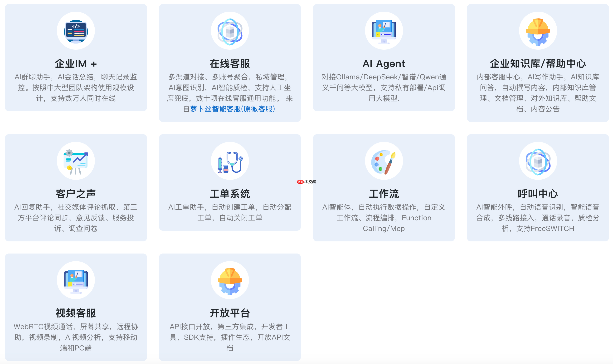613x364 pixels.
Task: Click the 工单系统 stethoscope and syringe icon
Action: [x=230, y=161]
